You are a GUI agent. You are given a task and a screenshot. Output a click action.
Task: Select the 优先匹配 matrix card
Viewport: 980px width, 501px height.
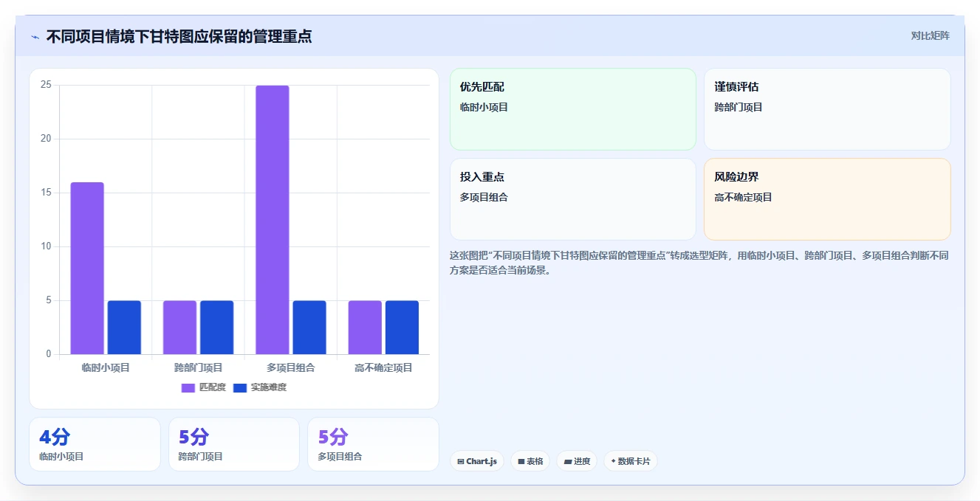(573, 109)
